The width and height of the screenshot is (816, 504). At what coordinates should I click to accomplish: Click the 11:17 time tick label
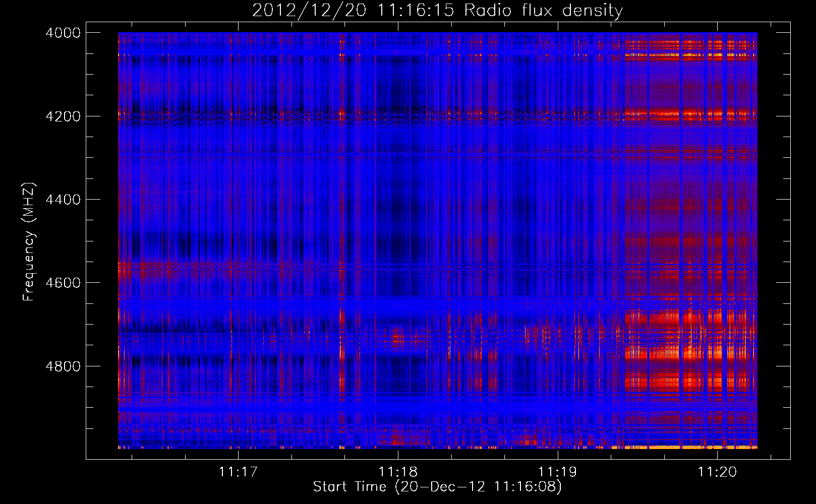(238, 472)
